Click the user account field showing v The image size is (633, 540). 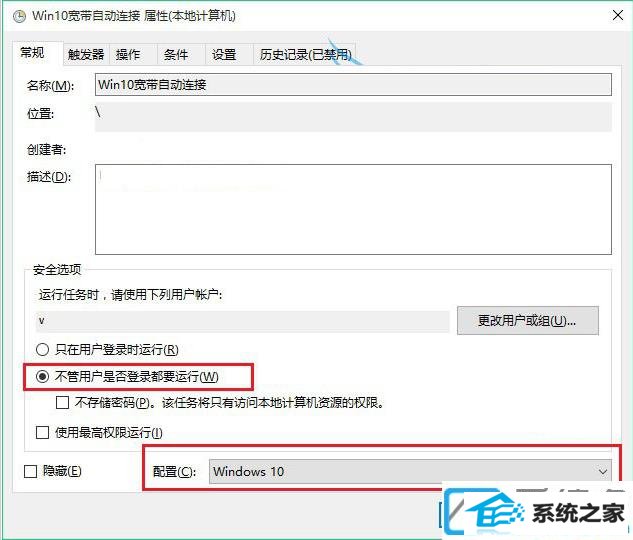(243, 321)
